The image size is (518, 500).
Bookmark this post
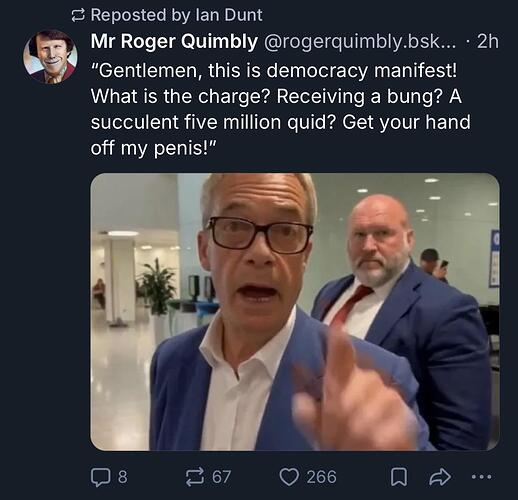[399, 477]
